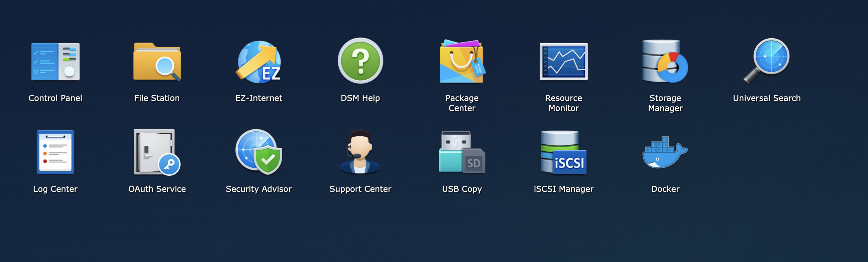Click the "Log Center" text label
The width and height of the screenshot is (868, 262).
(56, 189)
